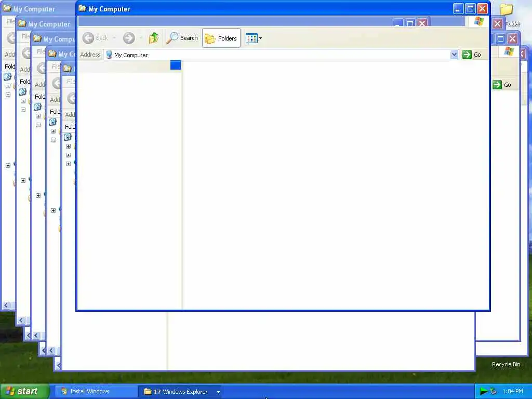The height and width of the screenshot is (399, 532).
Task: Click Go button in right-side background window
Action: (x=502, y=85)
